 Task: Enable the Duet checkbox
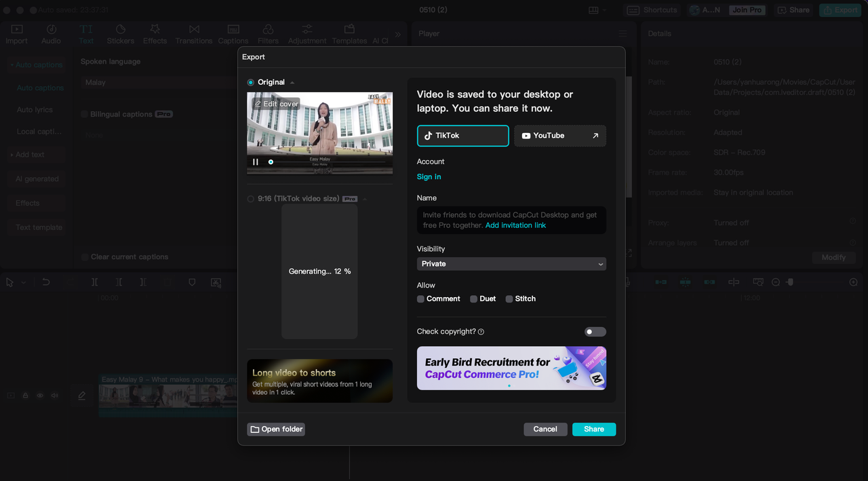473,299
